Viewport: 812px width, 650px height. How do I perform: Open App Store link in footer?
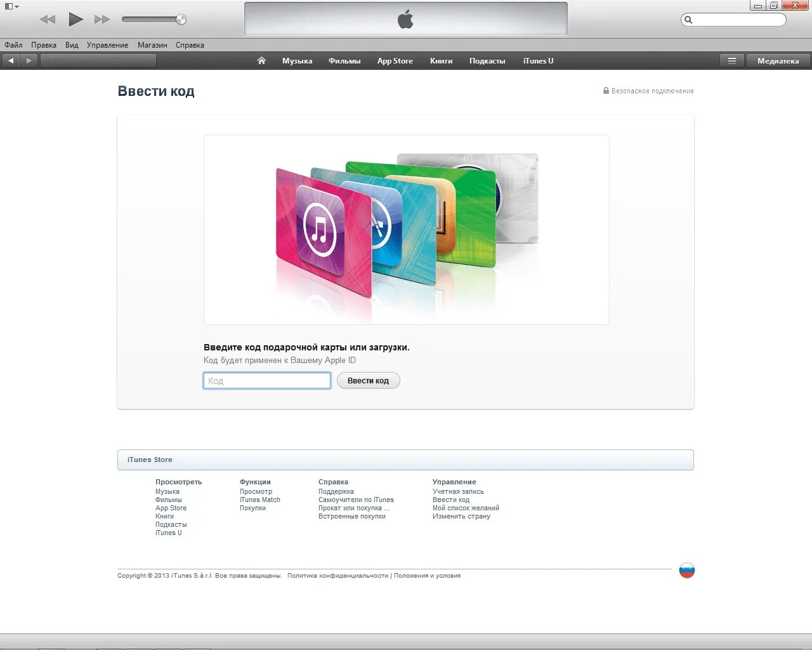click(171, 508)
